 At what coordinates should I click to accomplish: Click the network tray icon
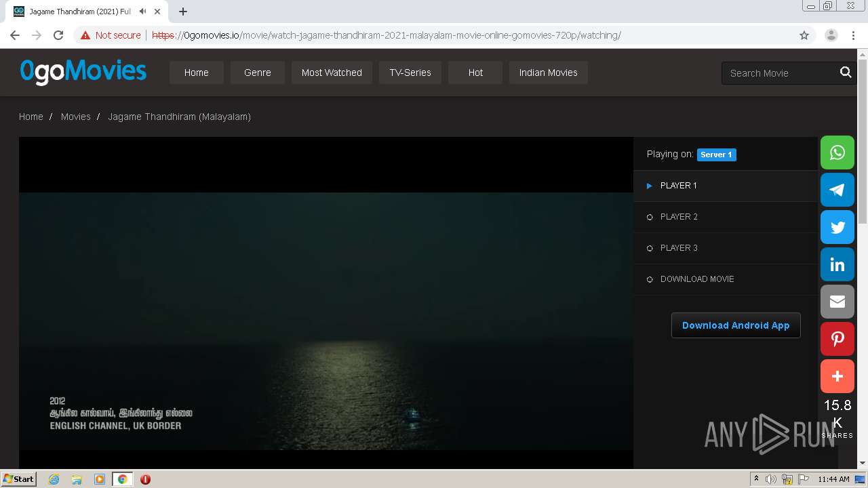click(787, 479)
